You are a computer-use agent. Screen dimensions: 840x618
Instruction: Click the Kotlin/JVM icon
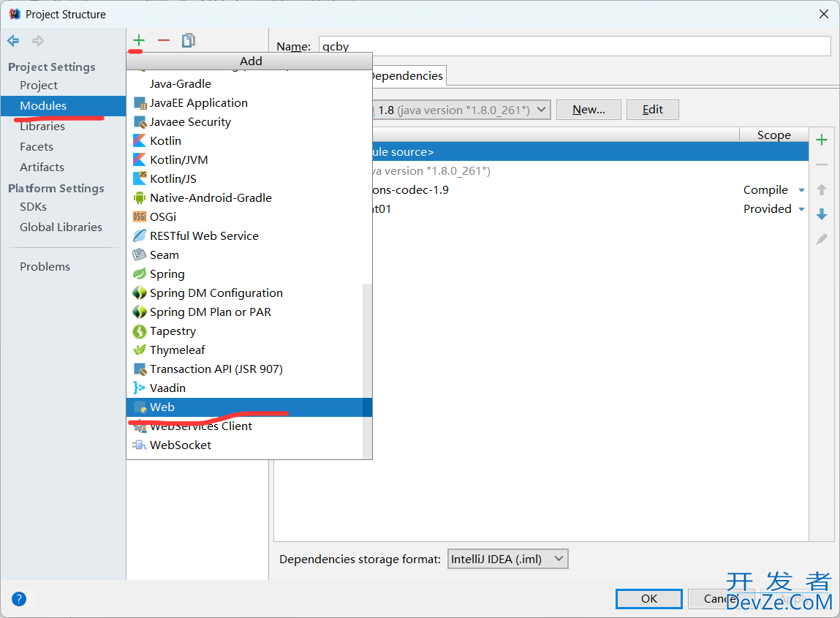(140, 159)
